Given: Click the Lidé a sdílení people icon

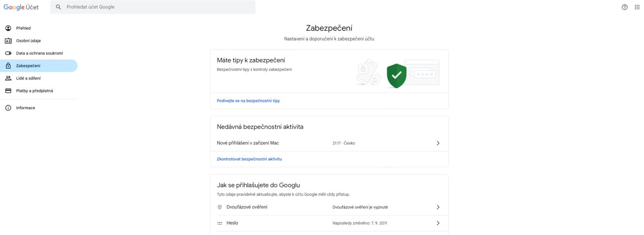Looking at the screenshot, I should pyautogui.click(x=8, y=78).
